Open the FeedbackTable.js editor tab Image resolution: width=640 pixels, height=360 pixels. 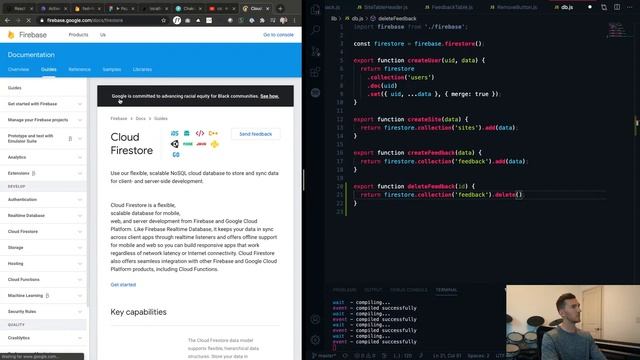448,7
